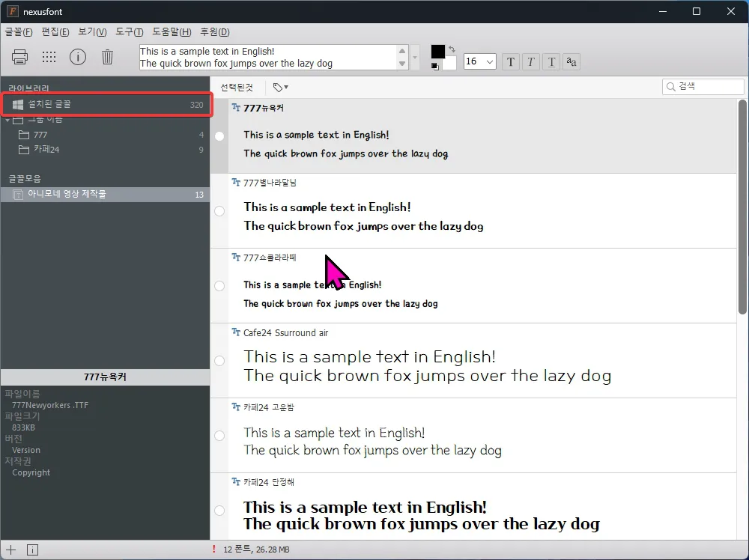Swap foreground and background colors icon

coord(452,49)
